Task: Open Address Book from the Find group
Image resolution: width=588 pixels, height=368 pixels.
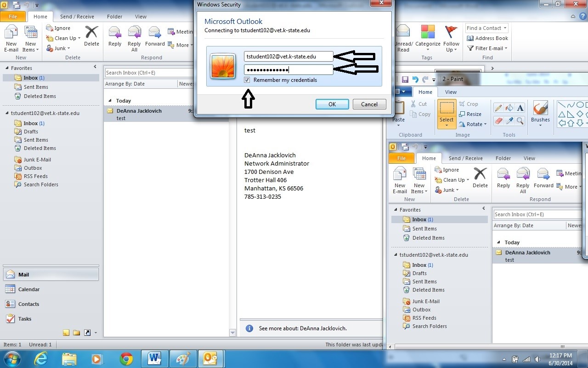Action: click(487, 38)
